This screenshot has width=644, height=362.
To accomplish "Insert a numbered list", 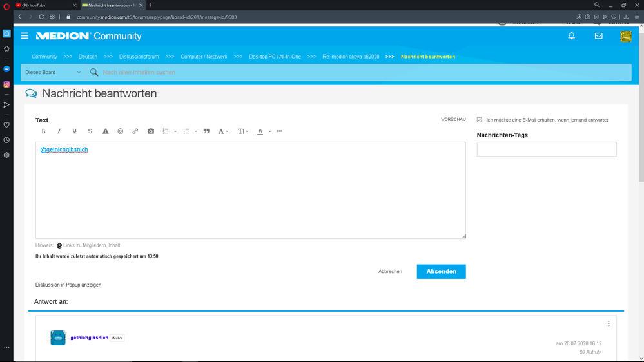I will coord(166,131).
